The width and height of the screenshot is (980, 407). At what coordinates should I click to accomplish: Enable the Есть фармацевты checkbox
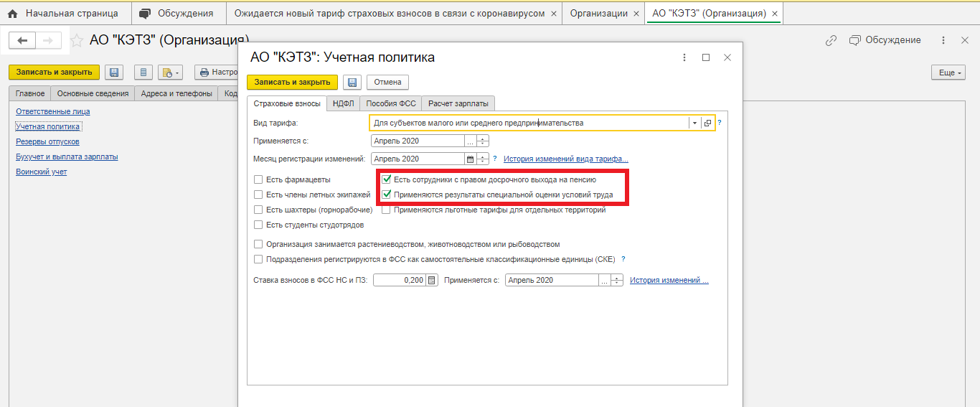pyautogui.click(x=258, y=179)
